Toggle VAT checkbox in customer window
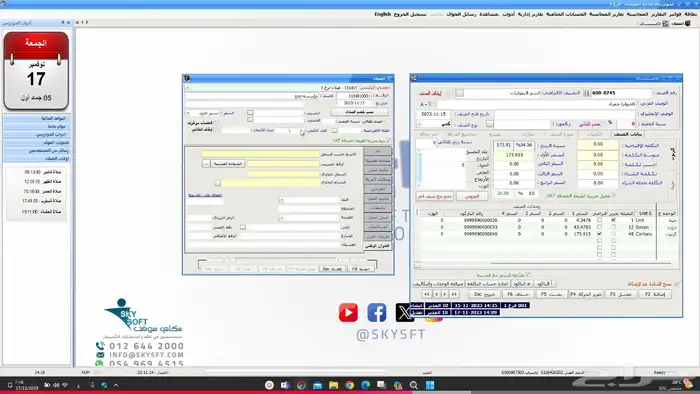Image resolution: width=700 pixels, height=394 pixels. pyautogui.click(x=389, y=141)
